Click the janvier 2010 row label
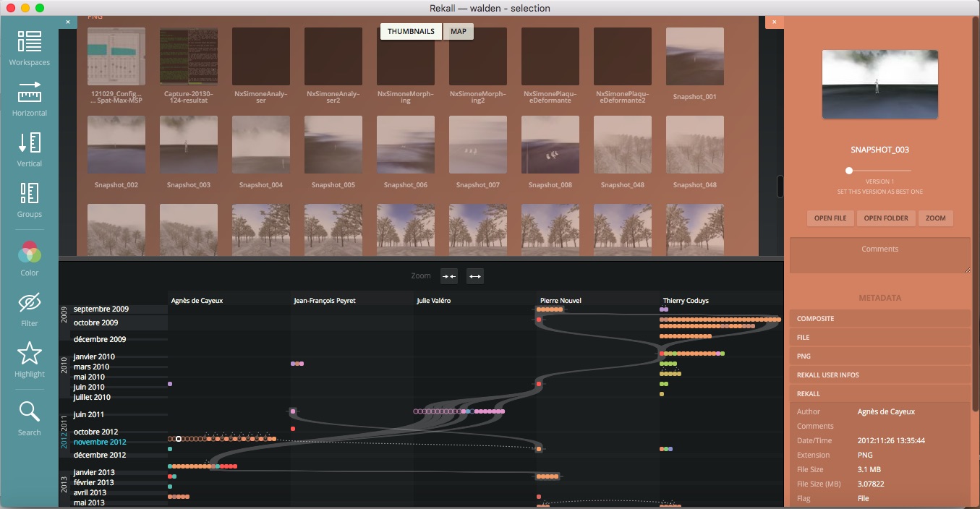The height and width of the screenshot is (509, 980). pyautogui.click(x=94, y=356)
